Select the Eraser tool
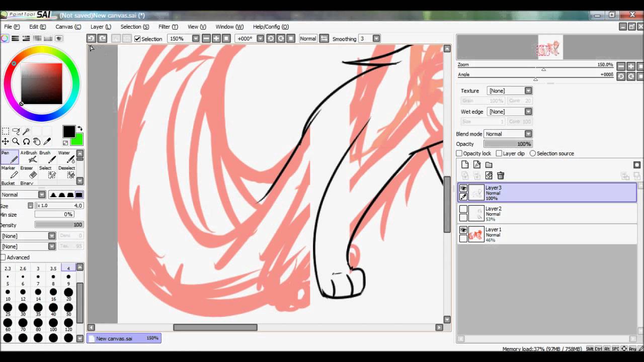The width and height of the screenshot is (644, 362). [29, 172]
